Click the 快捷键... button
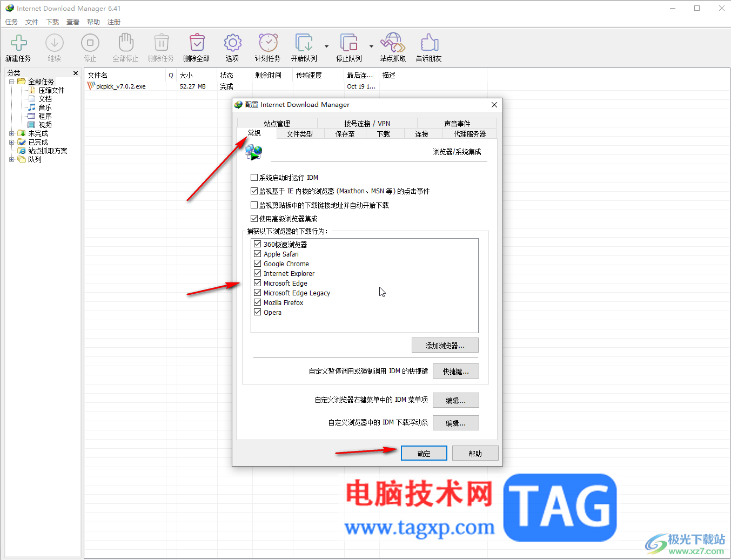Viewport: 731px width, 560px height. [456, 372]
